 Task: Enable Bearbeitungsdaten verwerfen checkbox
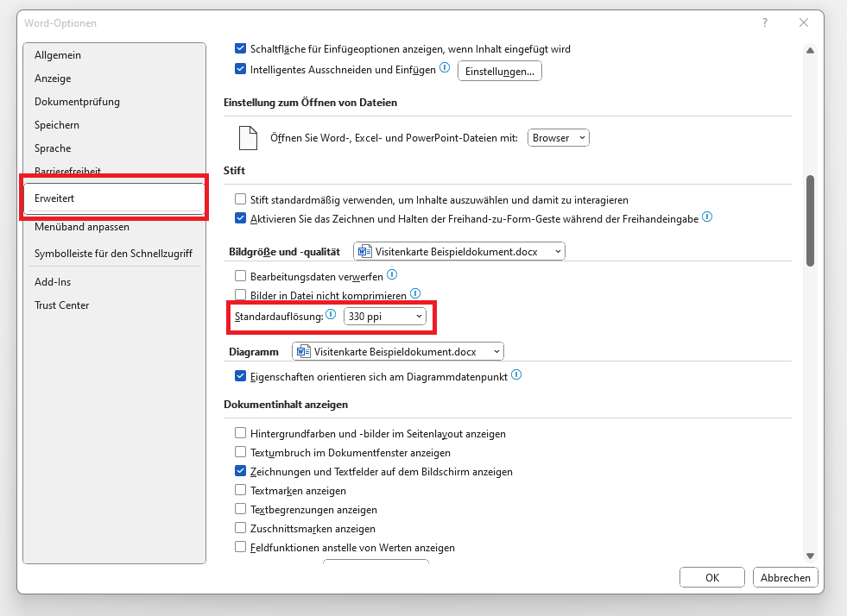(x=241, y=277)
